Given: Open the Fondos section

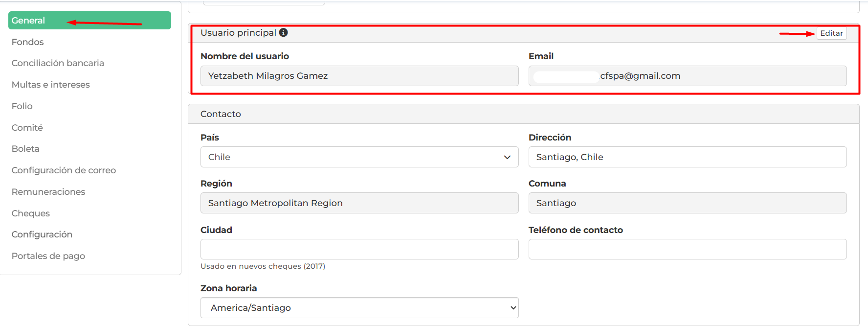Looking at the screenshot, I should [28, 42].
